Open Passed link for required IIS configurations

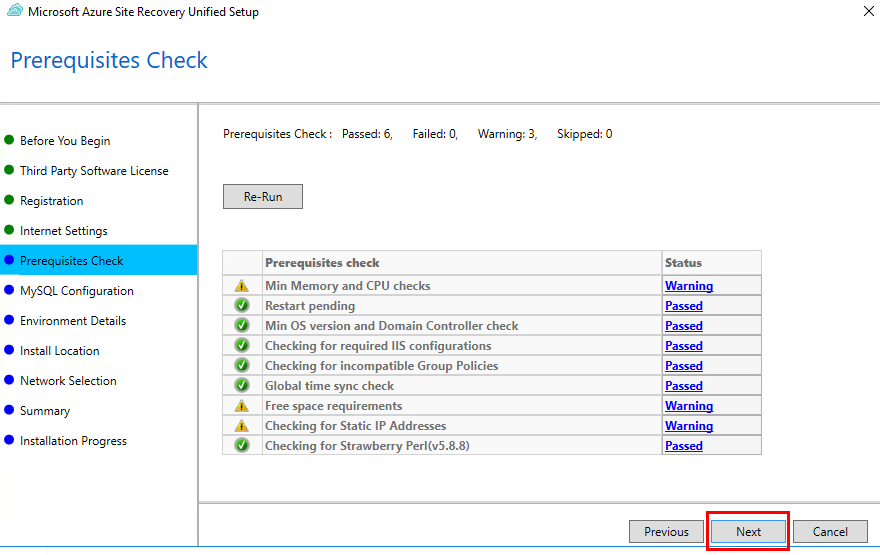coord(684,346)
